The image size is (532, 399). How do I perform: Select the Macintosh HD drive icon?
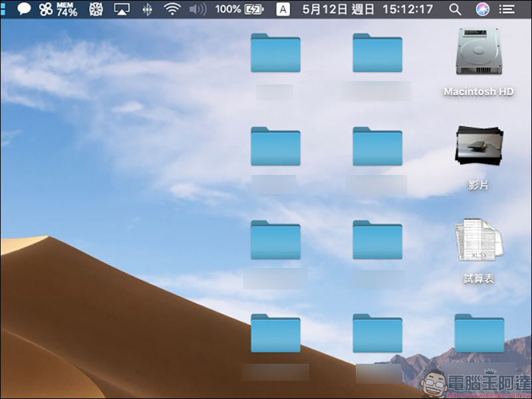coord(479,51)
